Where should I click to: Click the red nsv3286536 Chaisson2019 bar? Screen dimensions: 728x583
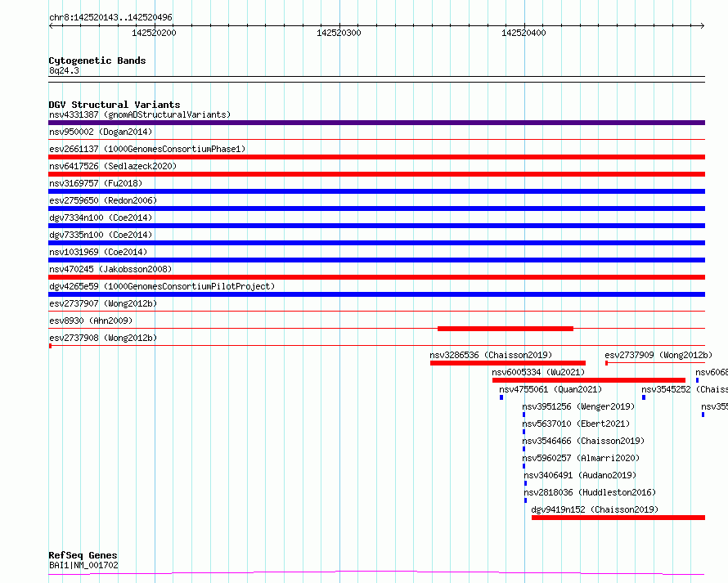click(x=507, y=363)
